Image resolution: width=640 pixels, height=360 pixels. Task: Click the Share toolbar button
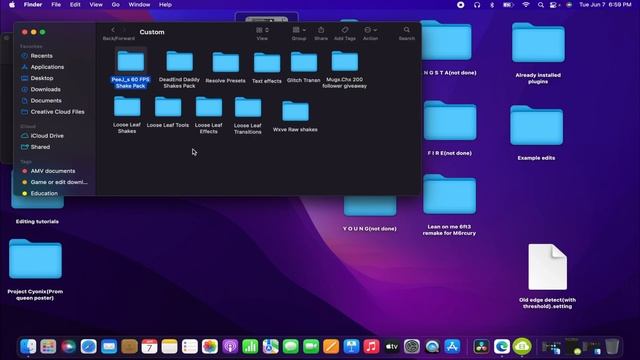(x=321, y=30)
